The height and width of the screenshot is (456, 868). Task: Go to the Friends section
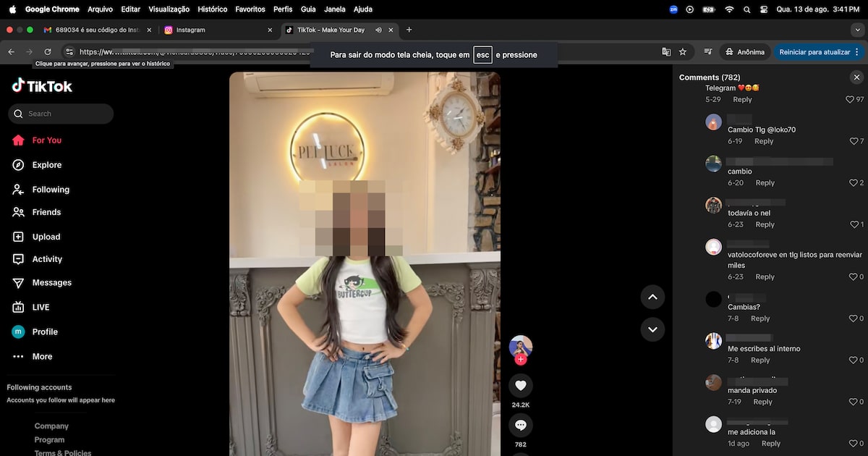point(46,212)
